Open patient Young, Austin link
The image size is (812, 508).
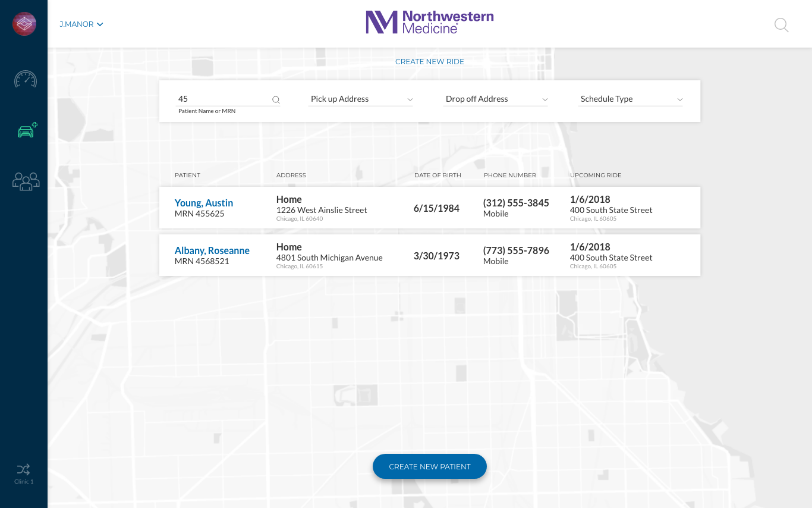coord(204,203)
